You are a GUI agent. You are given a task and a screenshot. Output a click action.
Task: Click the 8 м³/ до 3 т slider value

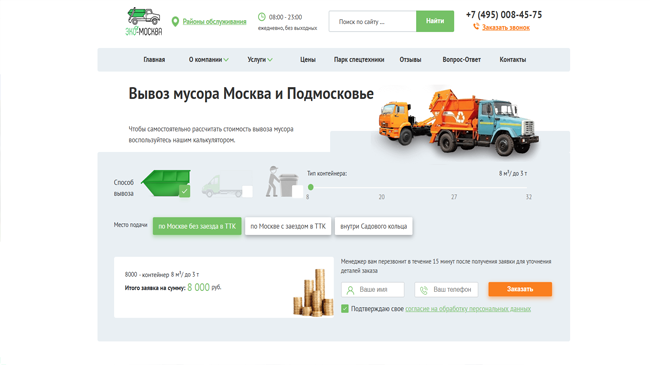513,173
